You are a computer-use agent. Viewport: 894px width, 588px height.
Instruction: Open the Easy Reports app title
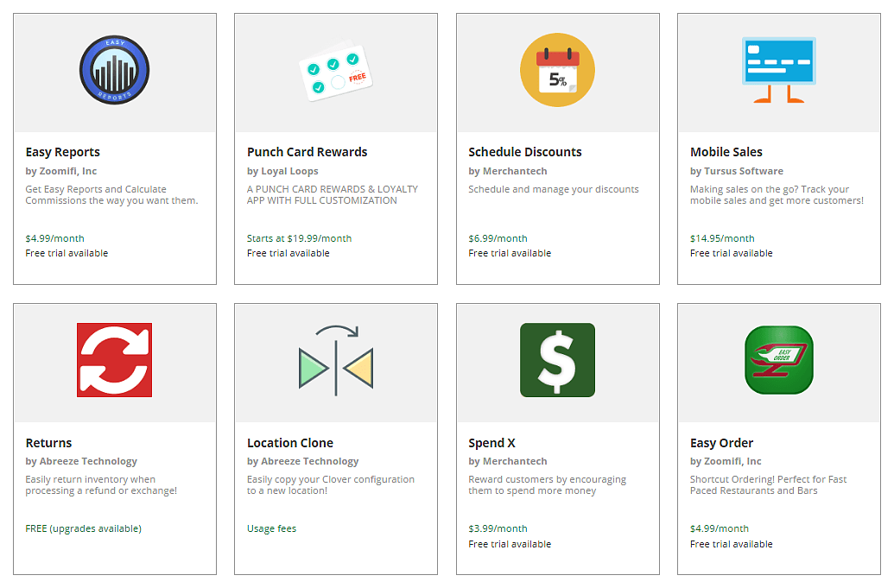[63, 152]
